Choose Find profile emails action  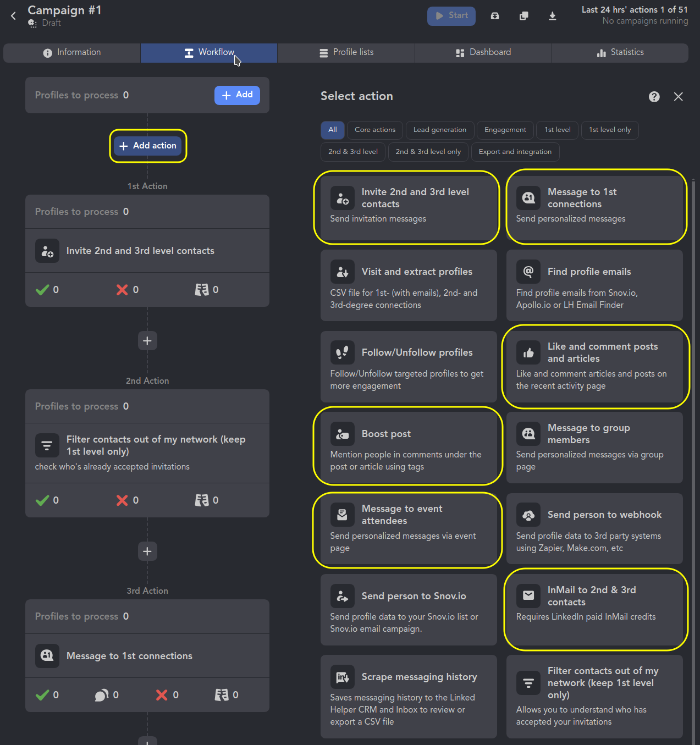pos(594,285)
